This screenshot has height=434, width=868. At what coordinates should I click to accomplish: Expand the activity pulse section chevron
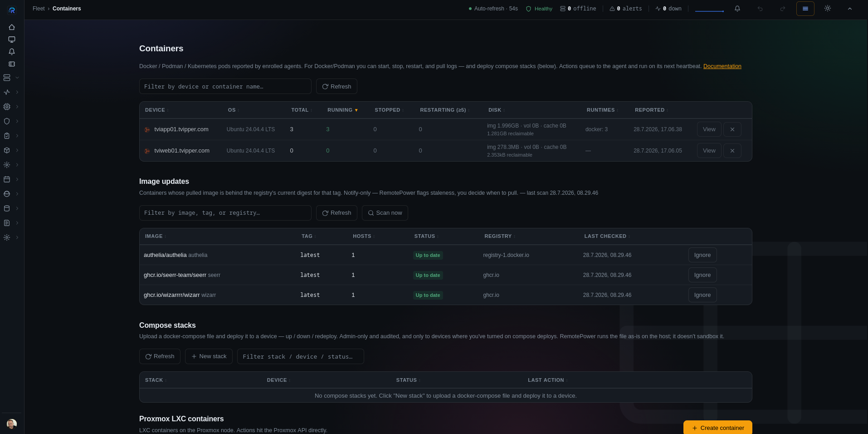(x=17, y=92)
